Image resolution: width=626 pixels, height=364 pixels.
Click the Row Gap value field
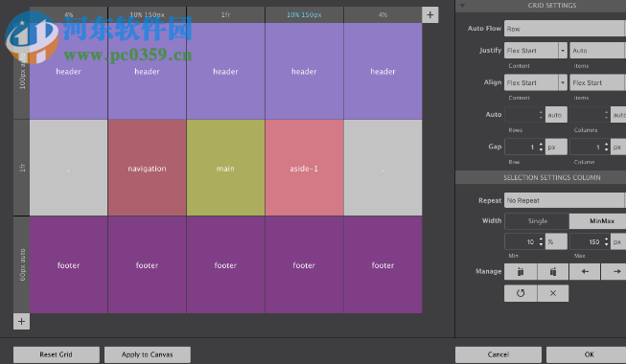click(521, 148)
